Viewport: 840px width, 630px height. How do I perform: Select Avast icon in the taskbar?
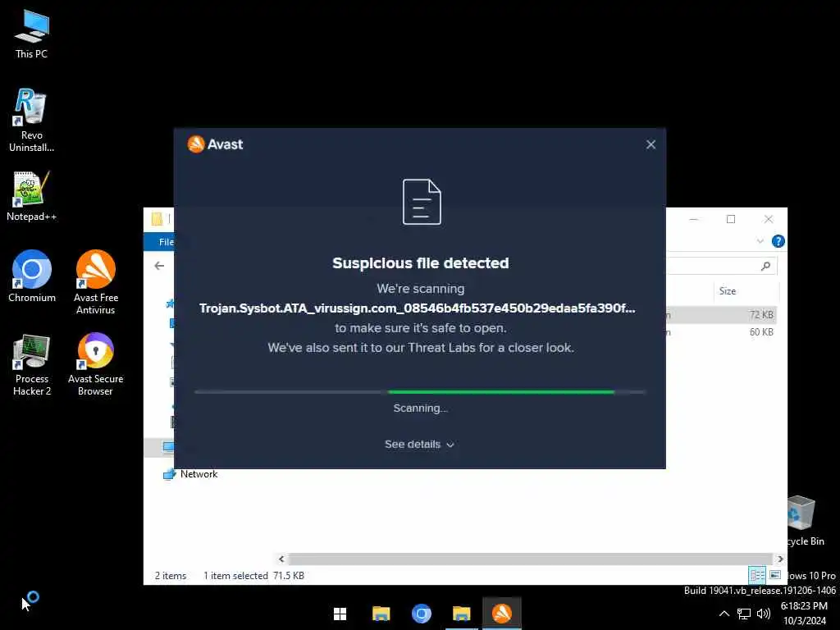point(502,614)
